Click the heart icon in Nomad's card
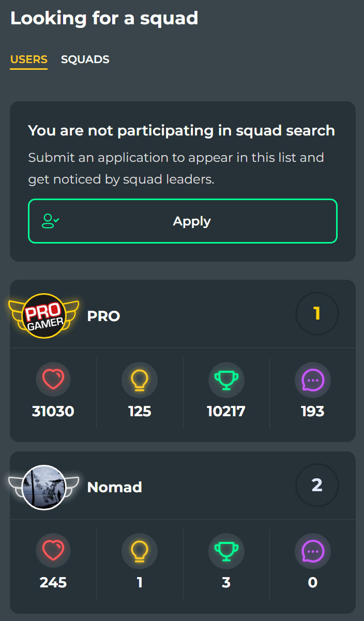364x621 pixels. [x=53, y=552]
